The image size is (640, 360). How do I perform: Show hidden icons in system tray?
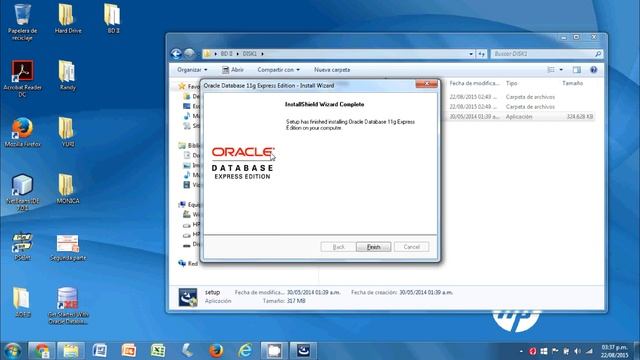(521, 351)
